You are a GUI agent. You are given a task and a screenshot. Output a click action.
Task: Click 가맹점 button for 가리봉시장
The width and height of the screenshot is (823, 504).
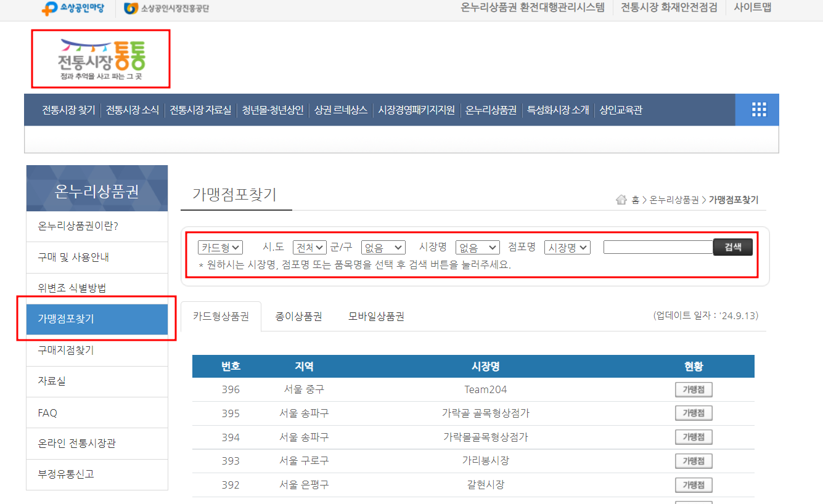coord(693,460)
